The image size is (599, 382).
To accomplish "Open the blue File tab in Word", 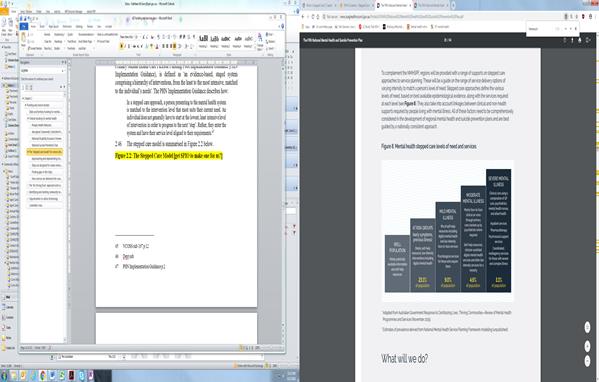I will point(24,26).
